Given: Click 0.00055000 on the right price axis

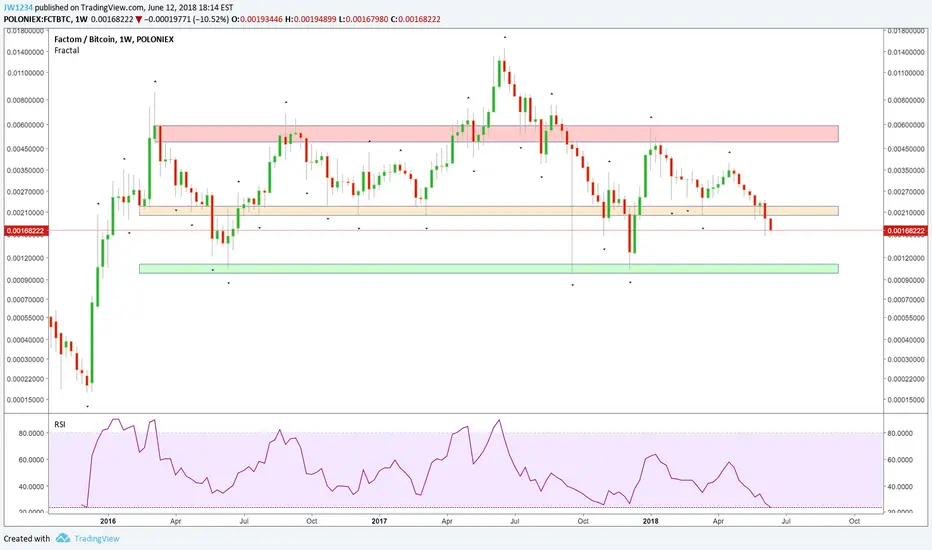Looking at the screenshot, I should 906,318.
